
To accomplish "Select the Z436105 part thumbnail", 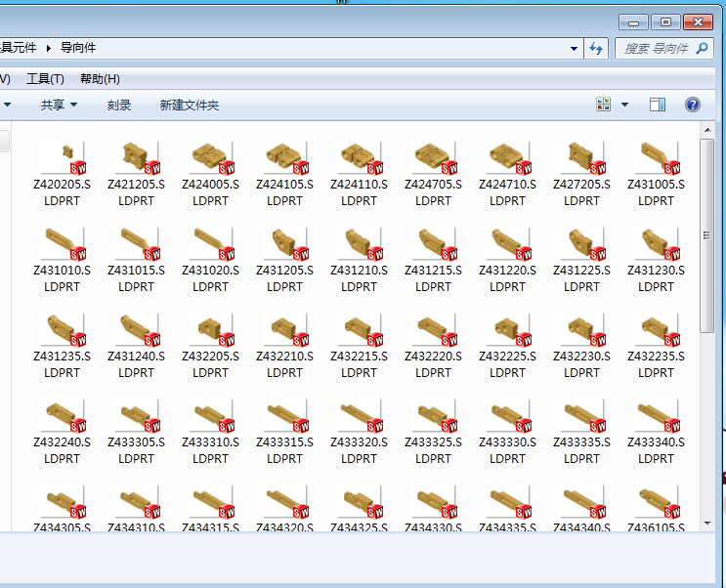I will click(x=656, y=502).
